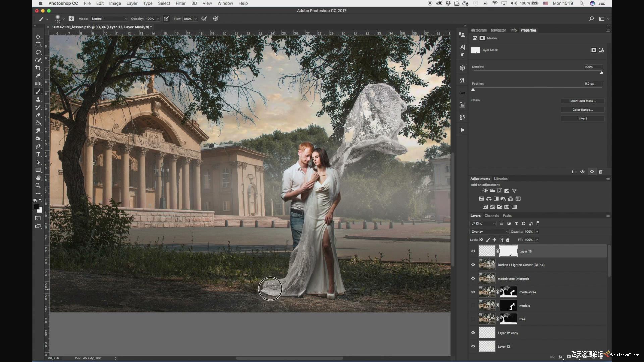Open the Layer menu
The width and height of the screenshot is (644, 362).
click(132, 3)
